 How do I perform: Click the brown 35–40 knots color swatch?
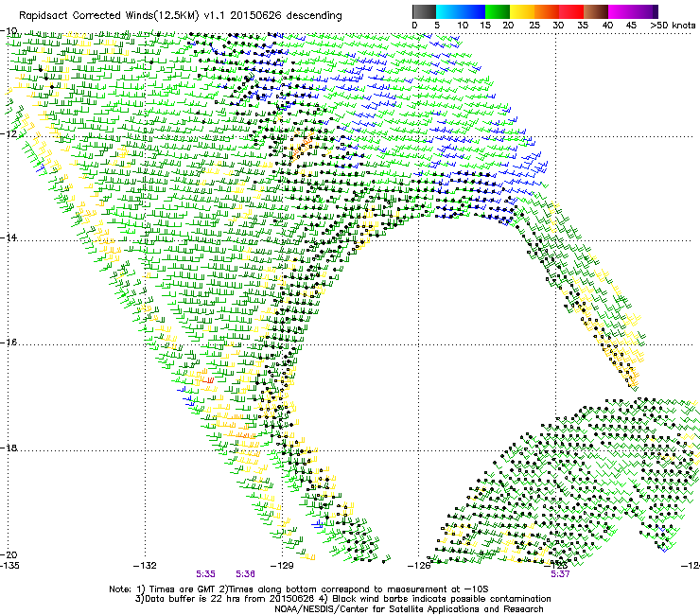(x=596, y=11)
